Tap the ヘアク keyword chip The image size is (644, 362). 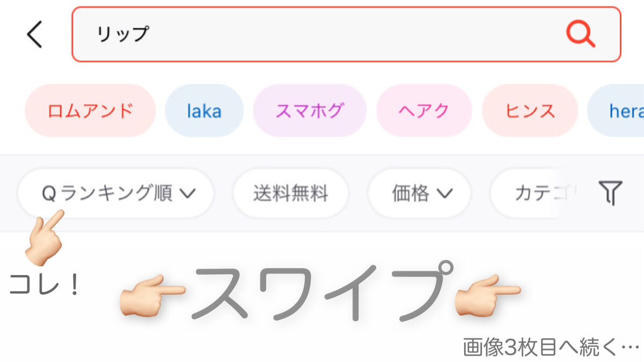click(424, 110)
